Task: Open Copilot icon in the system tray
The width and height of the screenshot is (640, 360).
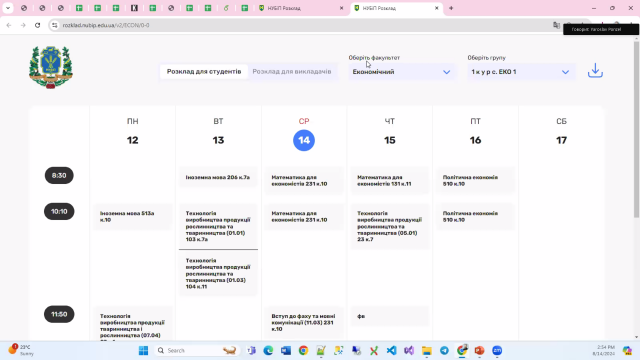Action: tap(627, 351)
